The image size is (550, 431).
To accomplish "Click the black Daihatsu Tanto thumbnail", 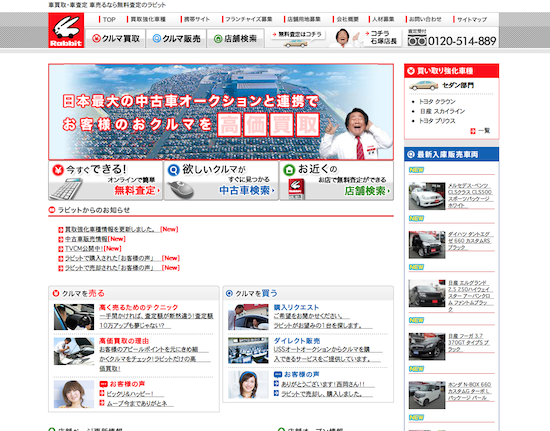I will pyautogui.click(x=427, y=245).
